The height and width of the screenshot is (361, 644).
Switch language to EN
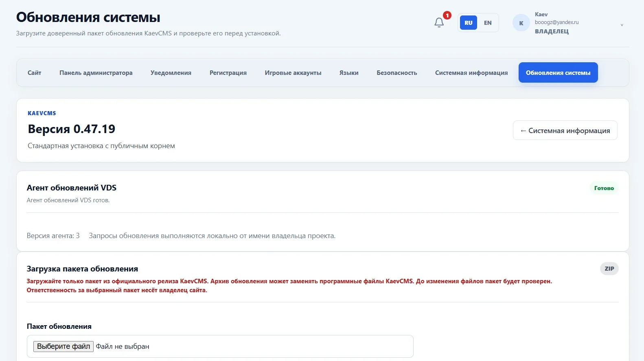click(x=488, y=23)
